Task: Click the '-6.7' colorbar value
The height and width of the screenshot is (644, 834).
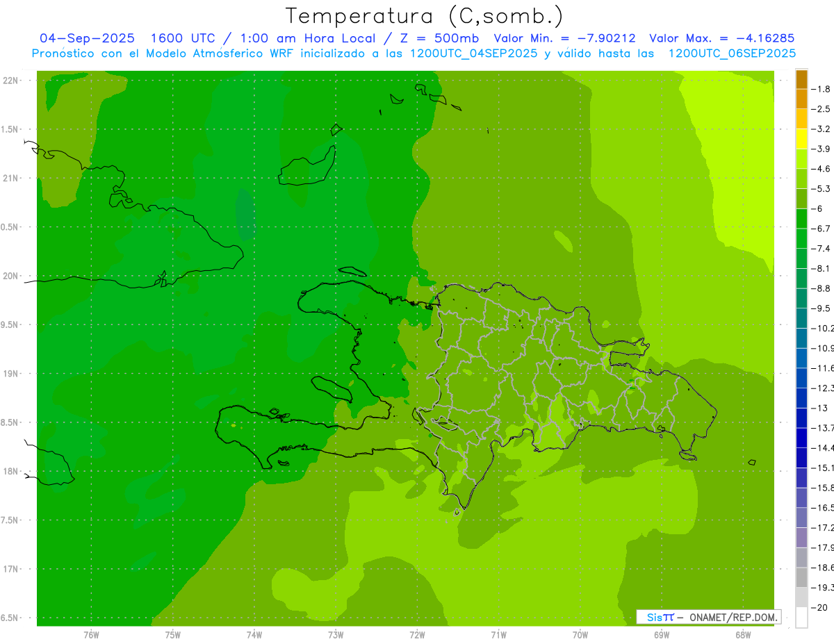Action: pos(821,229)
